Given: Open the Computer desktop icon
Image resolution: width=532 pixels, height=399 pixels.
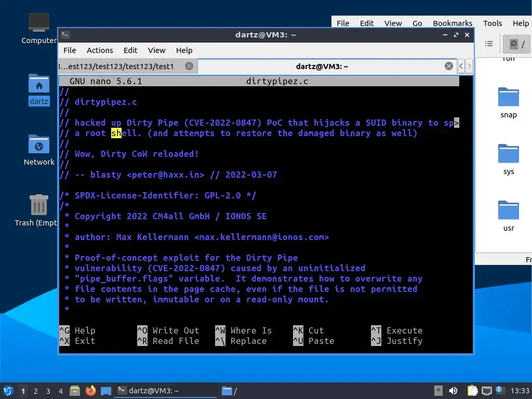Looking at the screenshot, I should coord(38,28).
